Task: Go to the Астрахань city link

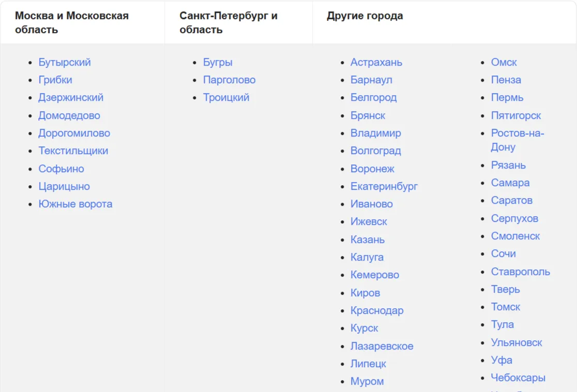Action: [376, 62]
